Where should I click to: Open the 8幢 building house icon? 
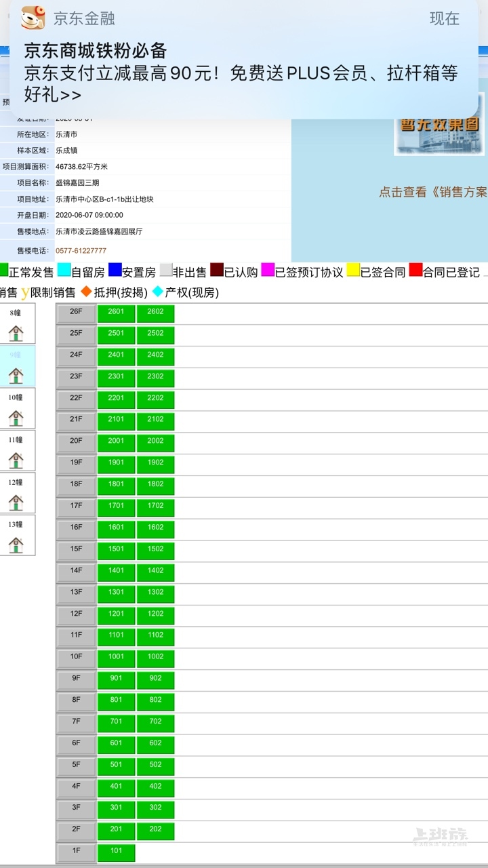pyautogui.click(x=16, y=333)
